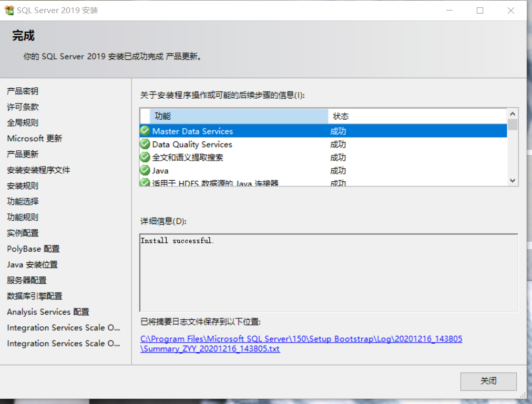Open the PolyBase 配置 navigation item
The width and height of the screenshot is (532, 404).
point(33,248)
